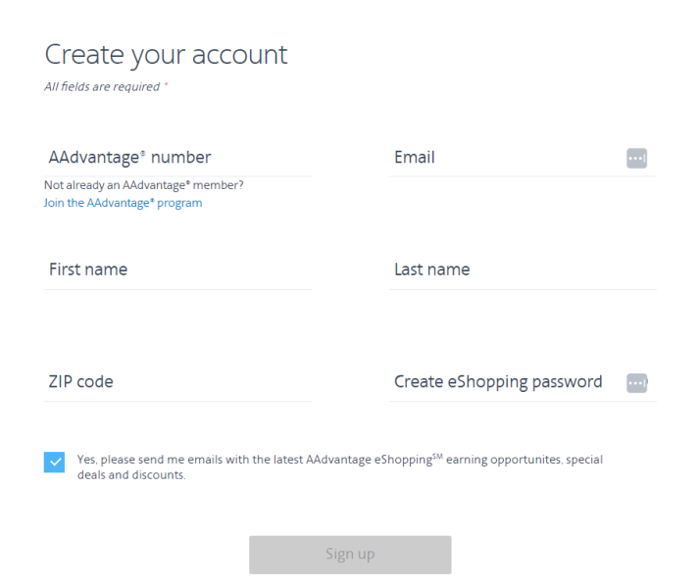Screen dimensions: 700x588
Task: Click the key manager icon in password field
Action: click(x=637, y=382)
